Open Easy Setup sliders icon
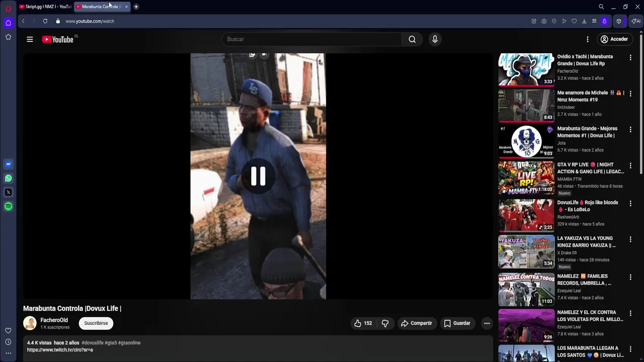 tap(594, 21)
